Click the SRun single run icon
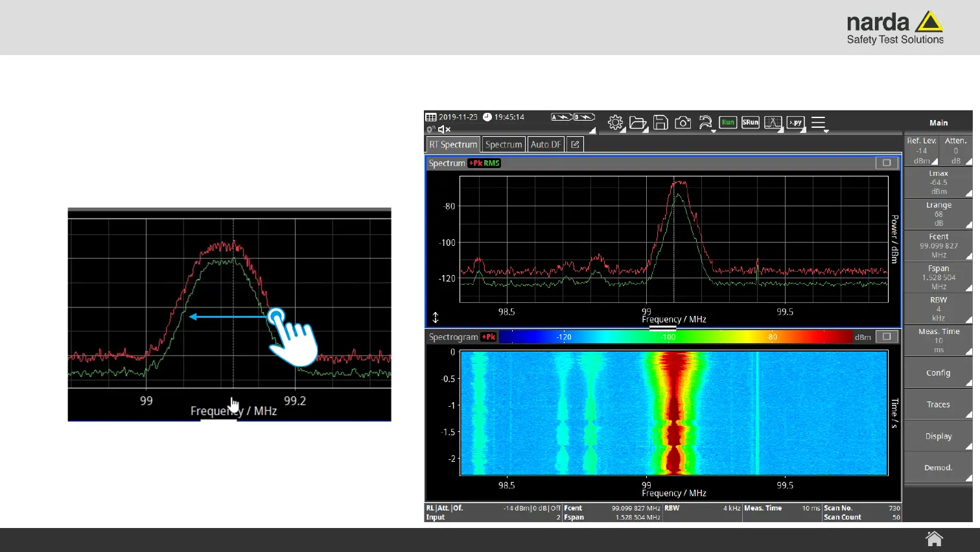This screenshot has width=980, height=552. coord(751,122)
